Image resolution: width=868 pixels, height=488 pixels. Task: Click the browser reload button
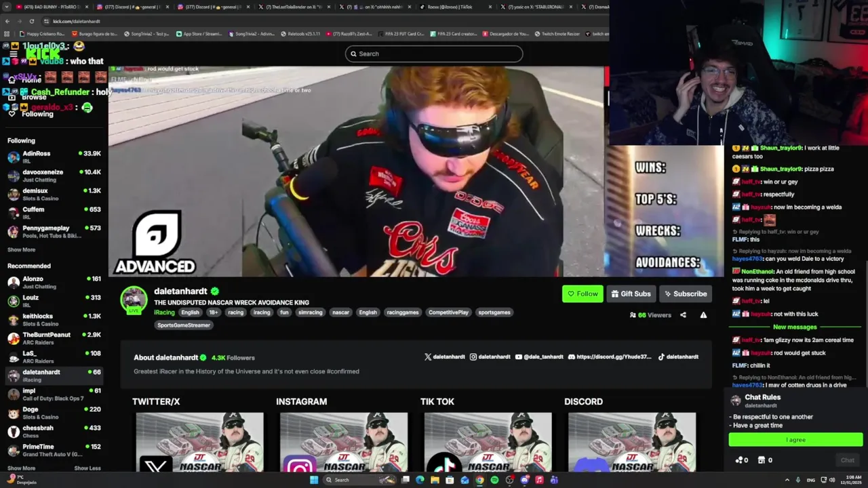click(31, 21)
